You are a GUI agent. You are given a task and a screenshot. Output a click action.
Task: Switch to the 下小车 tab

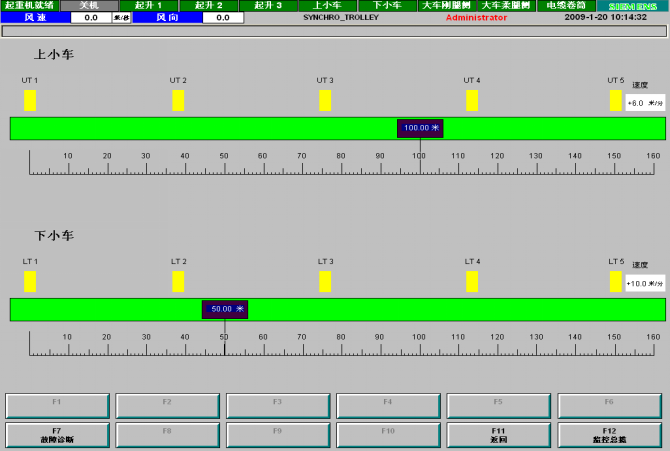(387, 6)
